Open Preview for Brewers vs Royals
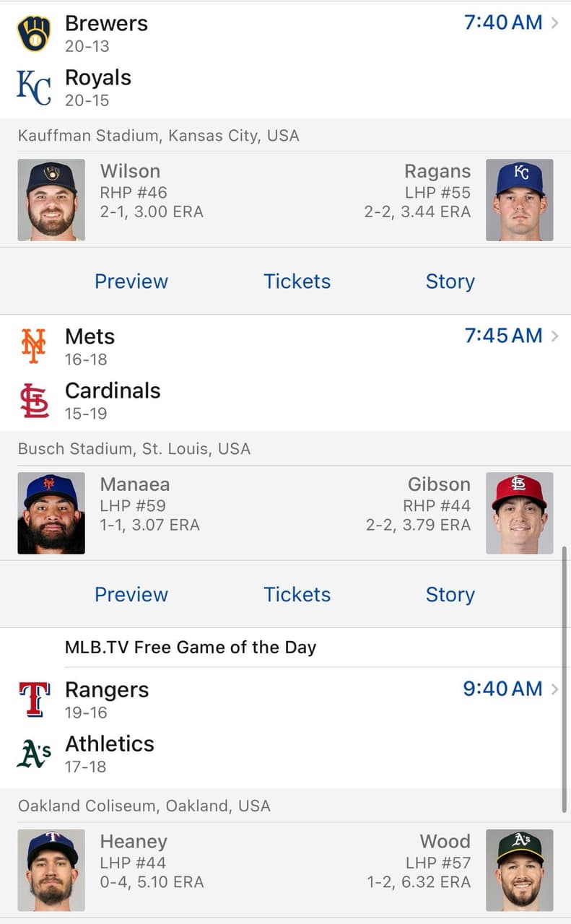The height and width of the screenshot is (924, 571). [131, 282]
